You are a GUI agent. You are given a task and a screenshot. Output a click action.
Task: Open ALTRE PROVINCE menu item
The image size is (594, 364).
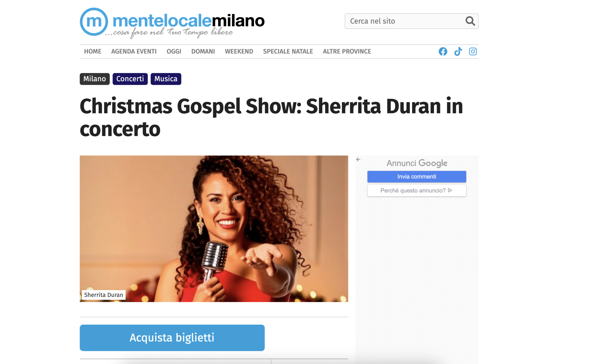coord(347,51)
